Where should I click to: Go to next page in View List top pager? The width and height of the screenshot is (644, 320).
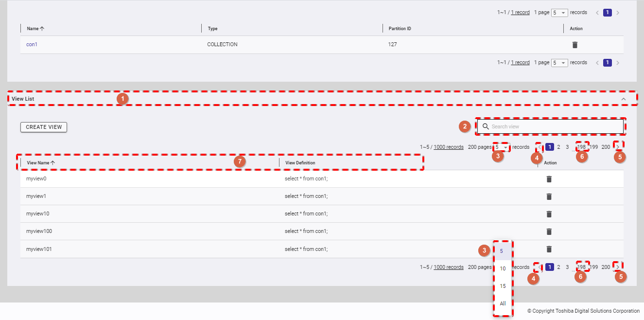click(x=617, y=147)
